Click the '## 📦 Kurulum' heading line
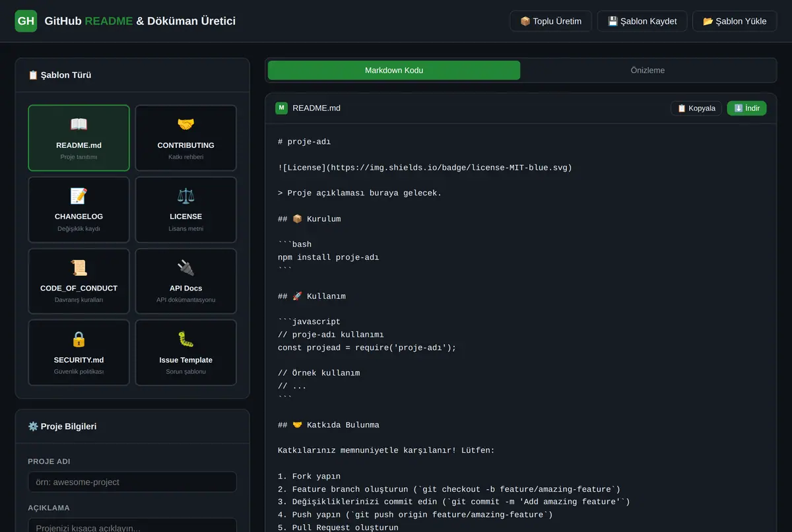Screen dimensions: 792x532 point(310,219)
